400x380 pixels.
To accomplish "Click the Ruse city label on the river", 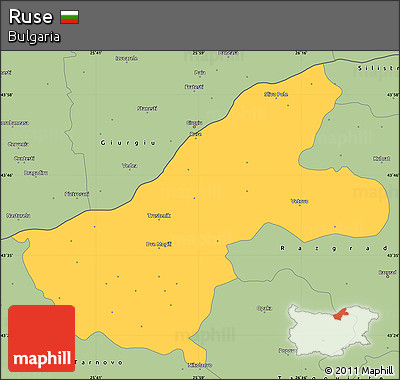I will (x=195, y=134).
